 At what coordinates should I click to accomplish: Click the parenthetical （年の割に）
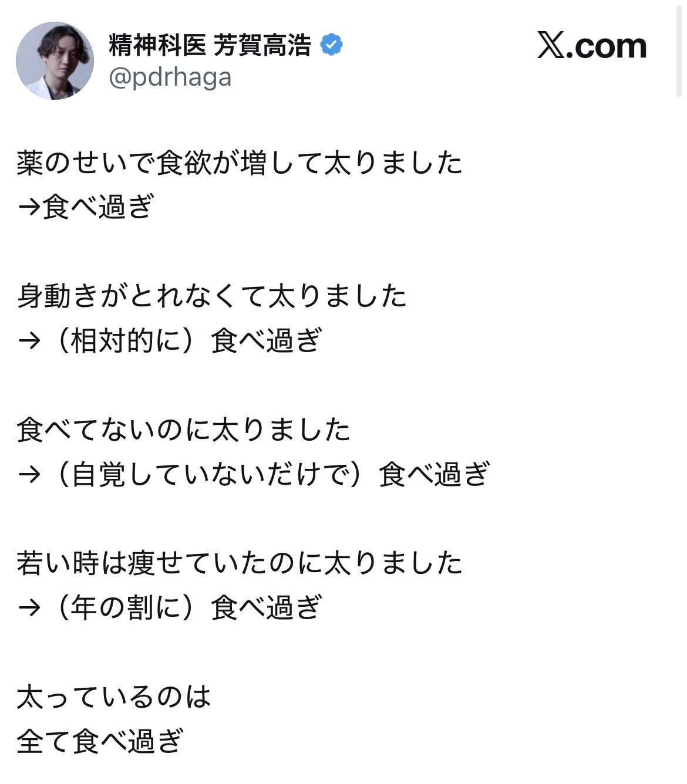click(126, 607)
